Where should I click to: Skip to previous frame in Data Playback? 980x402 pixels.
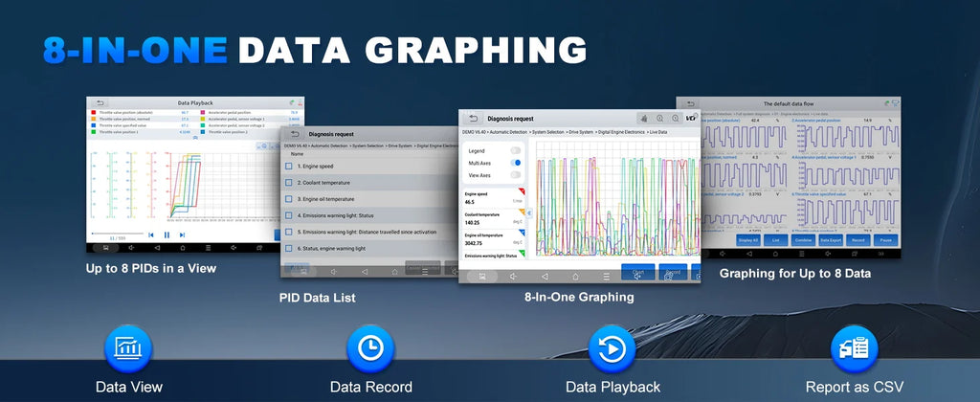151,235
